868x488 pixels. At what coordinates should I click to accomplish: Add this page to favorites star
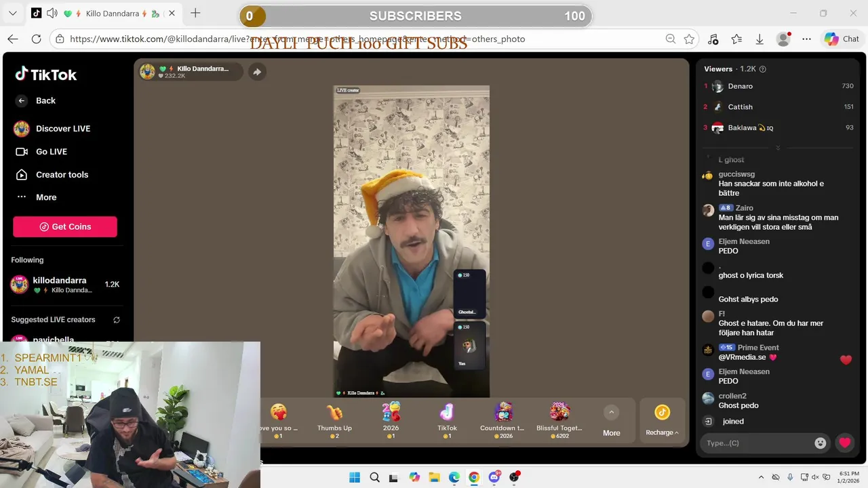point(690,39)
